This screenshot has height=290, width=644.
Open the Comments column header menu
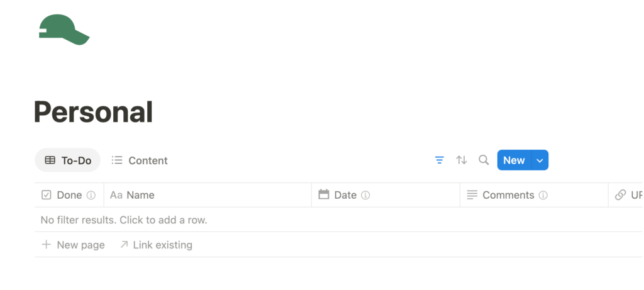(x=508, y=195)
